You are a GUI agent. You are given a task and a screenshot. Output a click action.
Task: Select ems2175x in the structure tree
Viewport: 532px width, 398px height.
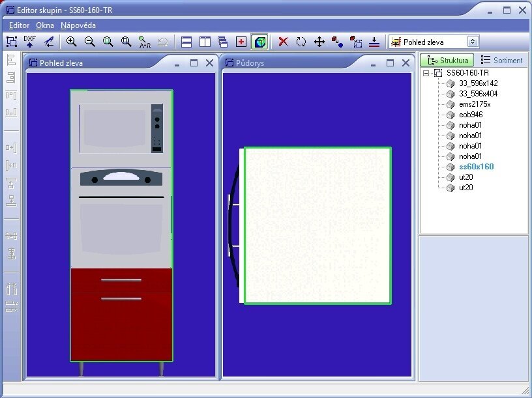[x=474, y=104]
